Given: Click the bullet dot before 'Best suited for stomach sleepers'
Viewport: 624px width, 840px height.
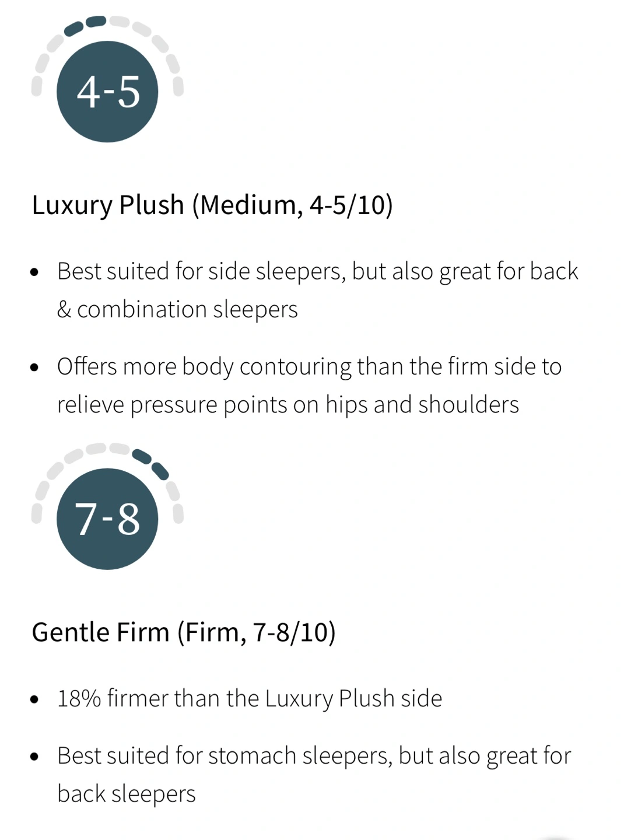Looking at the screenshot, I should (x=35, y=757).
